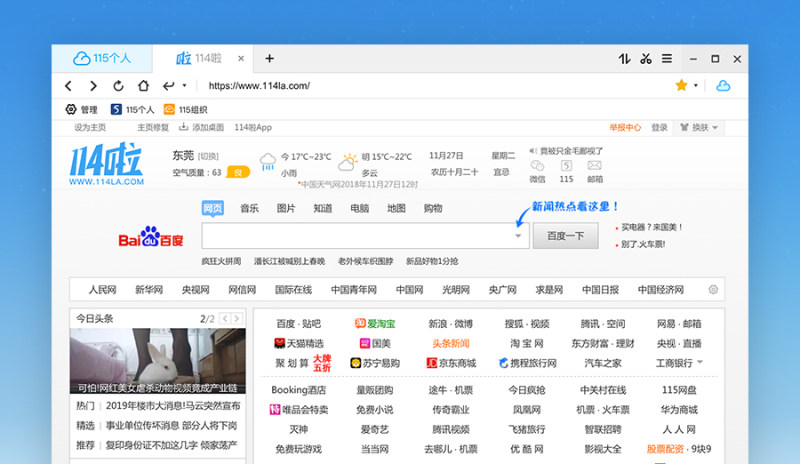Click the 百度一下 search button
This screenshot has width=800, height=464.
coord(565,236)
